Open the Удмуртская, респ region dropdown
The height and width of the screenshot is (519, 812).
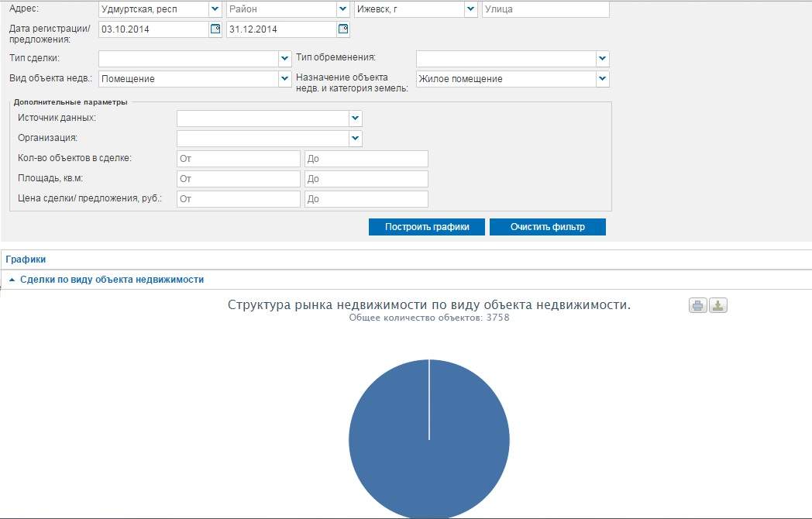click(215, 9)
